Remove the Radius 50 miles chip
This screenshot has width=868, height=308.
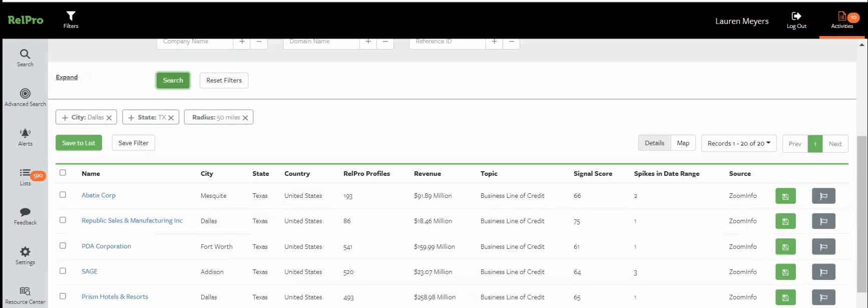[245, 118]
